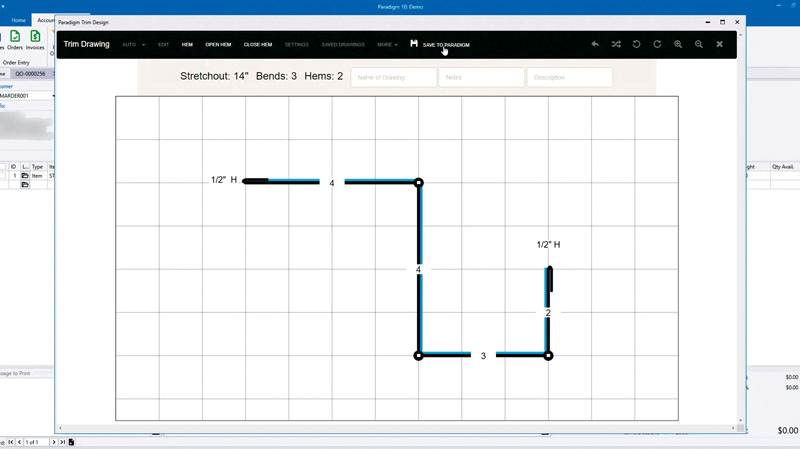This screenshot has height=449, width=800.
Task: Select CLOSE HEM option
Action: [x=258, y=44]
